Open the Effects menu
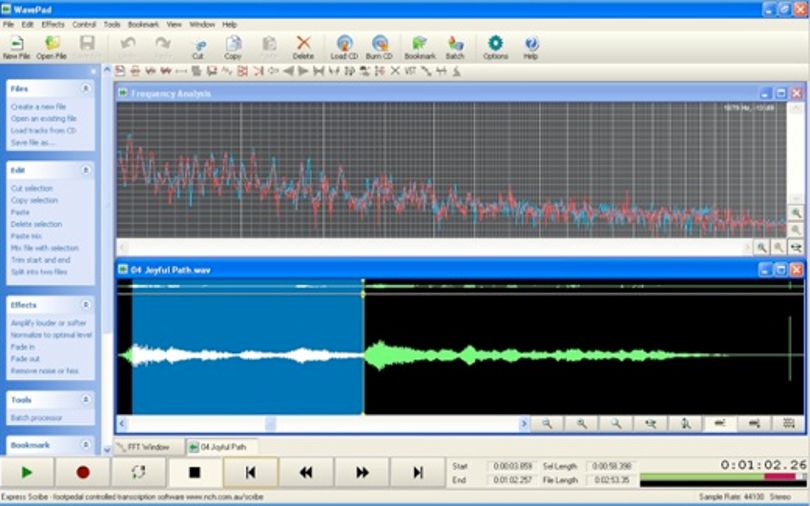Image resolution: width=810 pixels, height=506 pixels. (53, 24)
